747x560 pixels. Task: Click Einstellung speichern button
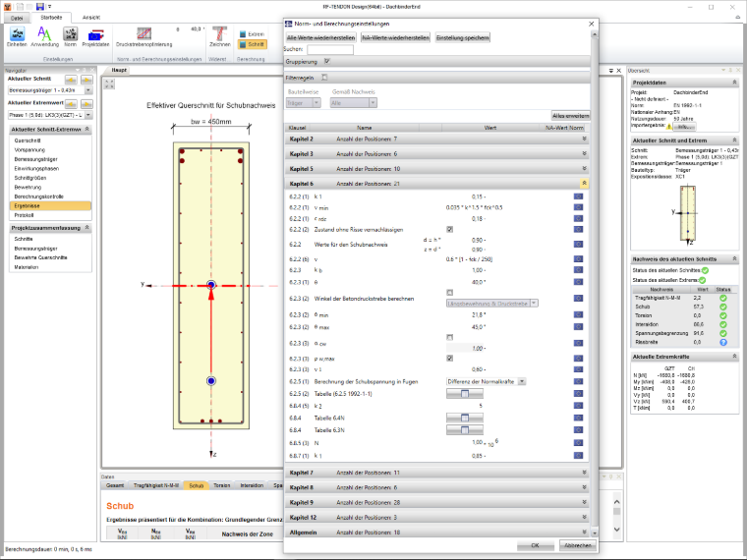pyautogui.click(x=463, y=37)
